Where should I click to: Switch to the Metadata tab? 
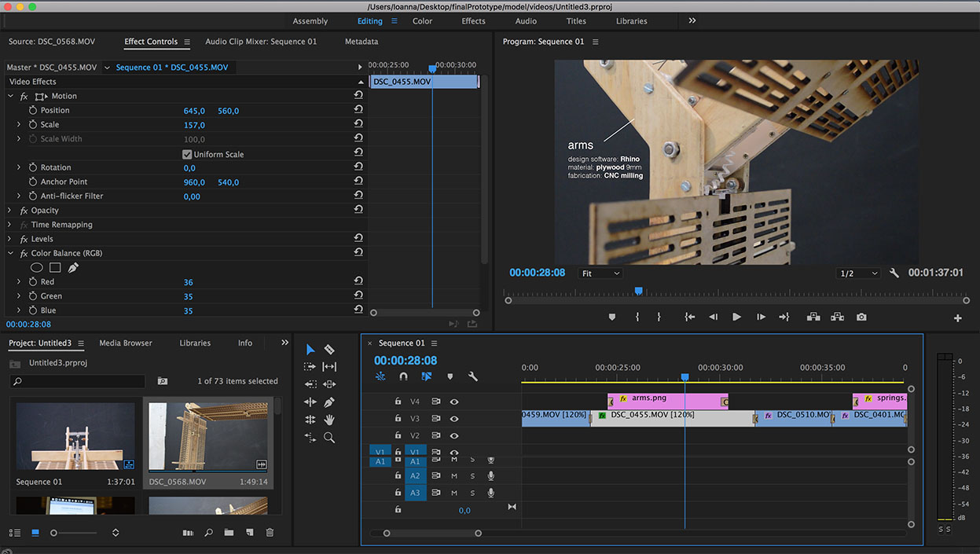[362, 42]
